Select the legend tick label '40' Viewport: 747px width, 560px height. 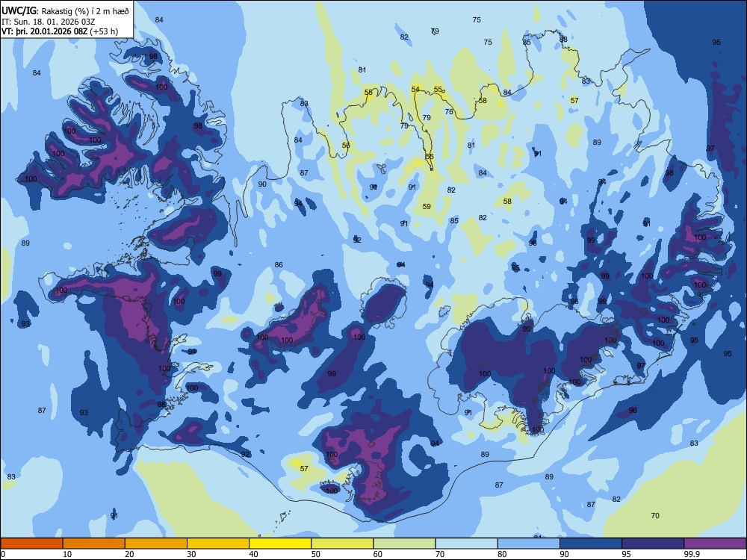[x=254, y=554]
